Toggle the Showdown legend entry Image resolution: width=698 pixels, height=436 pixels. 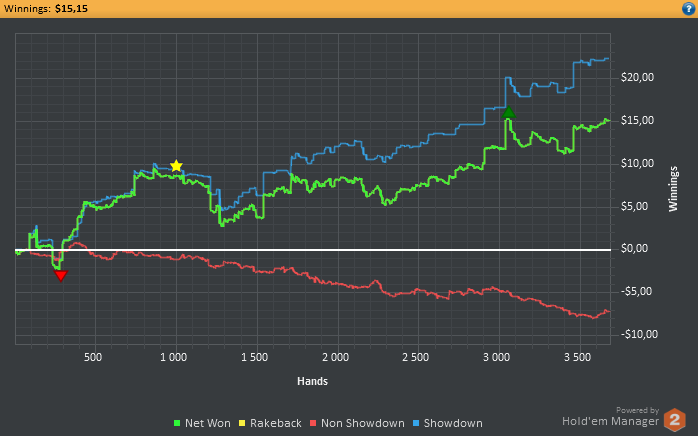tap(447, 423)
